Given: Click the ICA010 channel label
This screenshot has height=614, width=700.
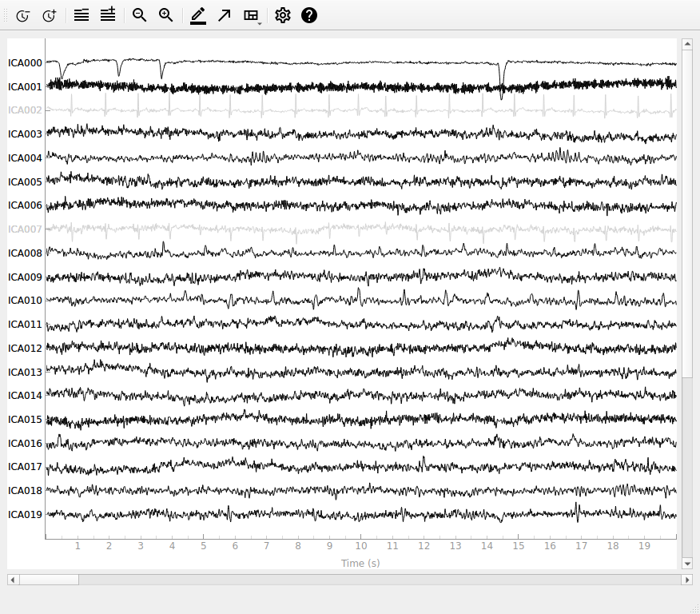Looking at the screenshot, I should pos(25,301).
